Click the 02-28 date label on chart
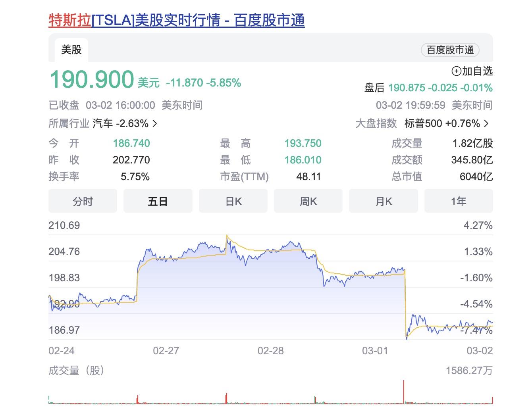The image size is (532, 411). pyautogui.click(x=271, y=351)
